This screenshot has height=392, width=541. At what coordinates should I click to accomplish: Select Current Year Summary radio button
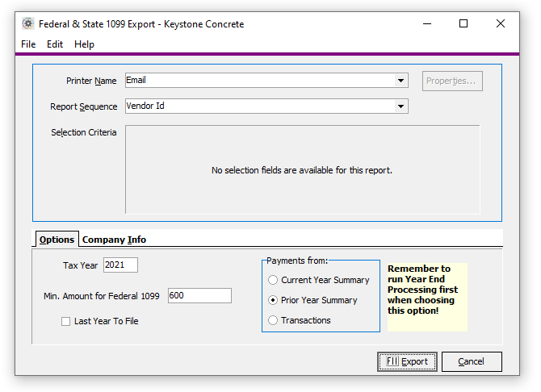tap(273, 280)
